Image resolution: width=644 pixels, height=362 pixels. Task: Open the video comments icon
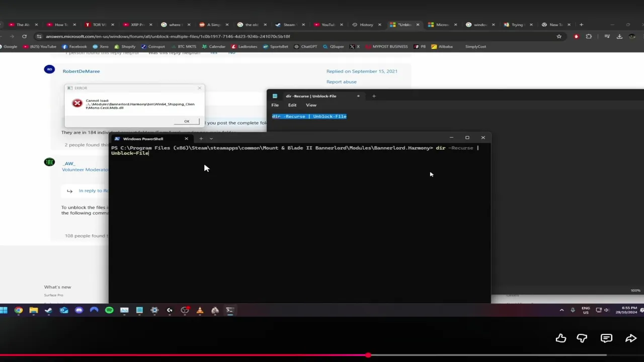point(606,339)
